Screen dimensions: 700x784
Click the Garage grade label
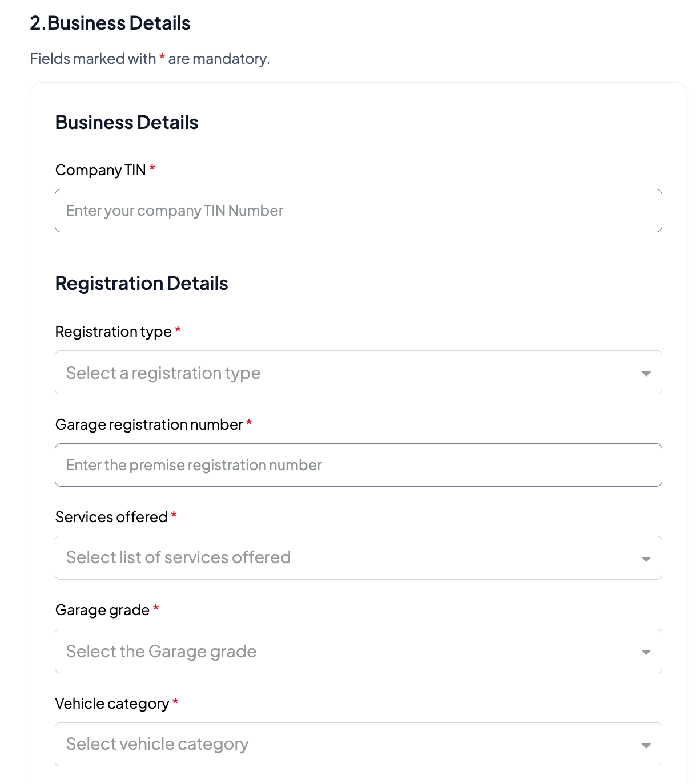click(x=102, y=610)
